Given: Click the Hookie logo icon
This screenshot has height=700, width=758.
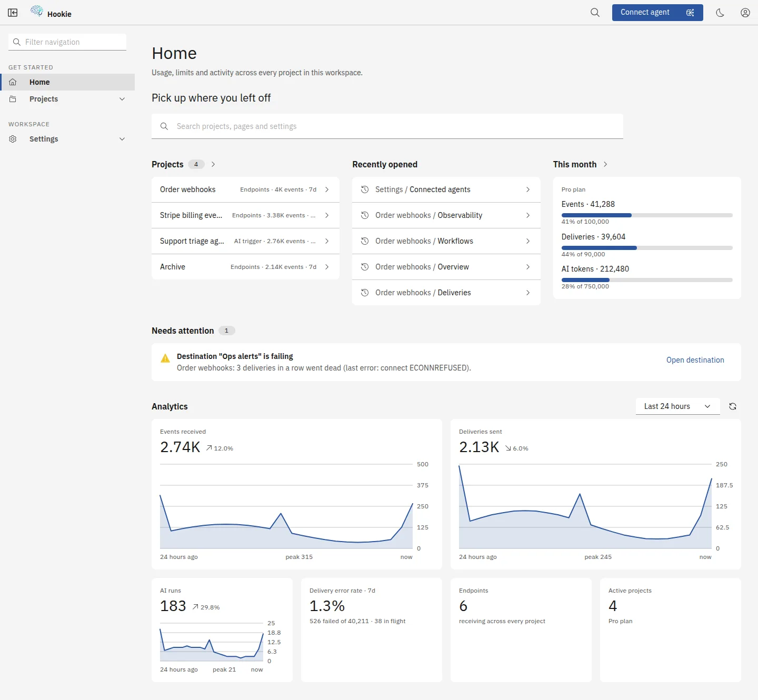Looking at the screenshot, I should pos(37,11).
